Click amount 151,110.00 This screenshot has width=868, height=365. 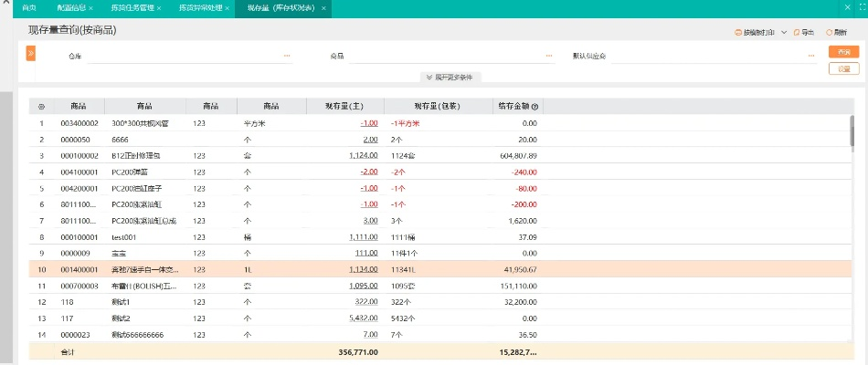point(519,286)
